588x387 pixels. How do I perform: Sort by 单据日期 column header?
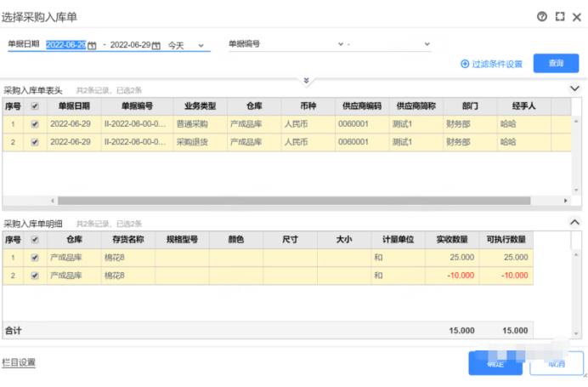pyautogui.click(x=74, y=106)
